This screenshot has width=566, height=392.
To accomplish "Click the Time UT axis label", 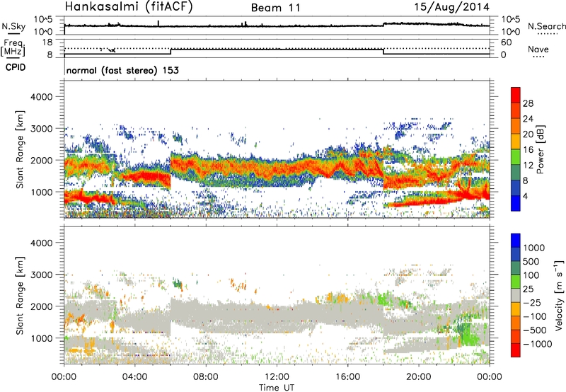I will click(x=277, y=387).
